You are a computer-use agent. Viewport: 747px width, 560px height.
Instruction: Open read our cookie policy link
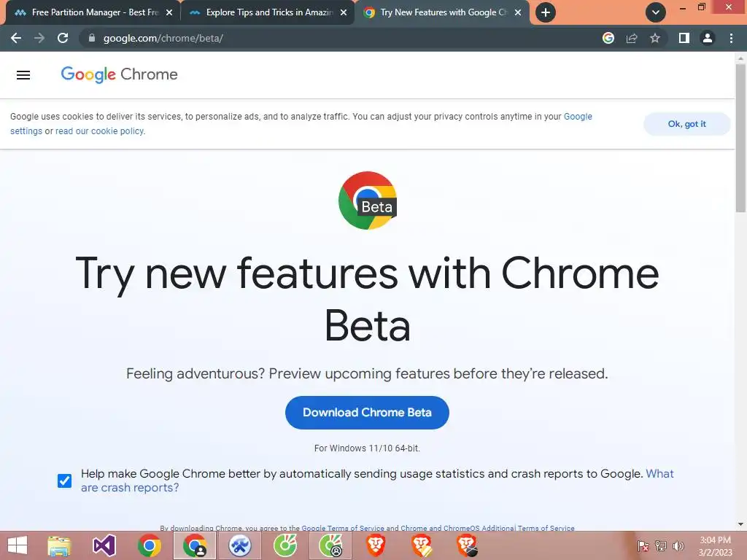(100, 131)
